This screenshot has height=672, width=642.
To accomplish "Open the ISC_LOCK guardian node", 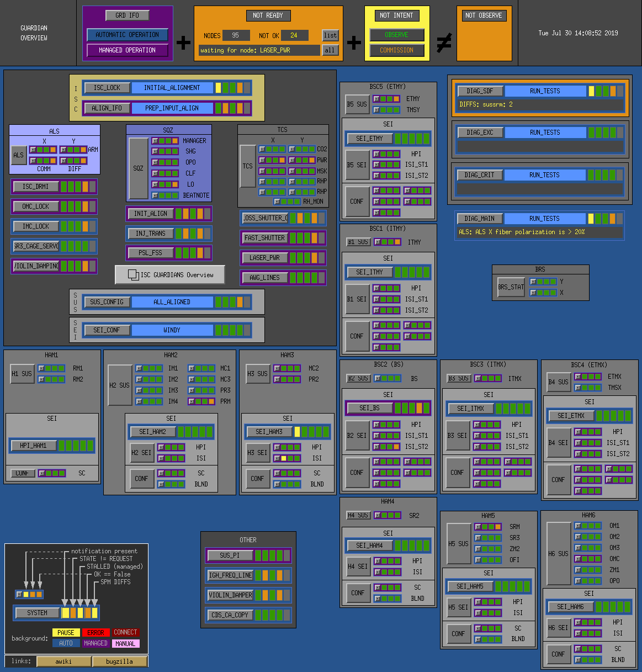I will (x=107, y=88).
